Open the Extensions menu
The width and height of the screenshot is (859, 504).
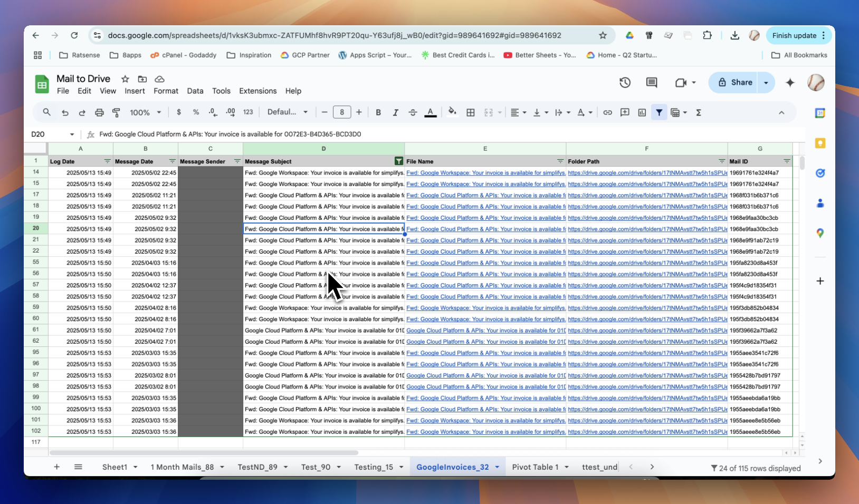[x=257, y=91]
